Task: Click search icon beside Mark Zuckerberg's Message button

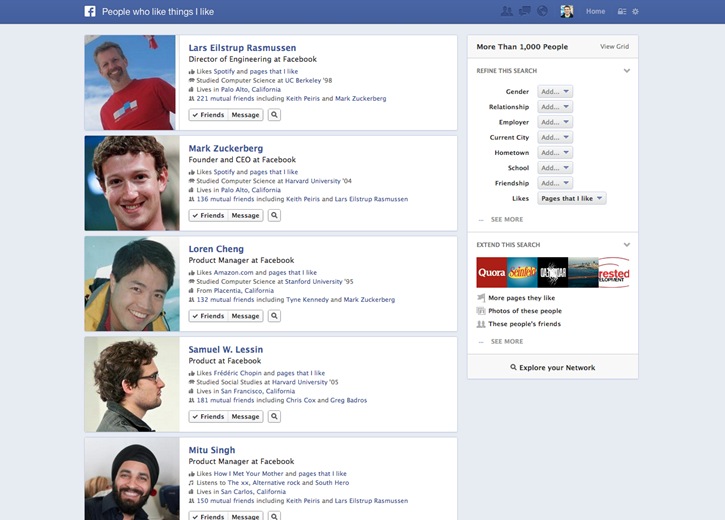Action: [x=274, y=215]
